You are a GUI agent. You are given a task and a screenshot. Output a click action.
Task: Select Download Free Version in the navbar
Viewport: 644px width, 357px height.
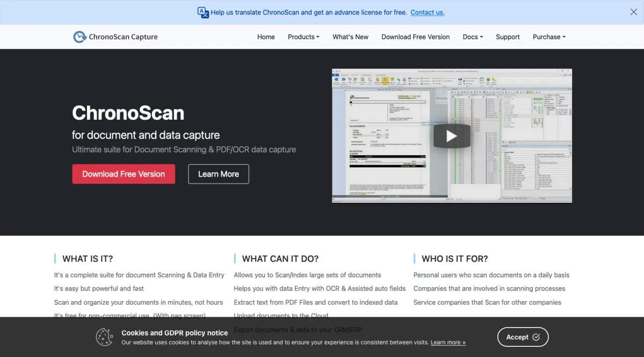coord(415,37)
